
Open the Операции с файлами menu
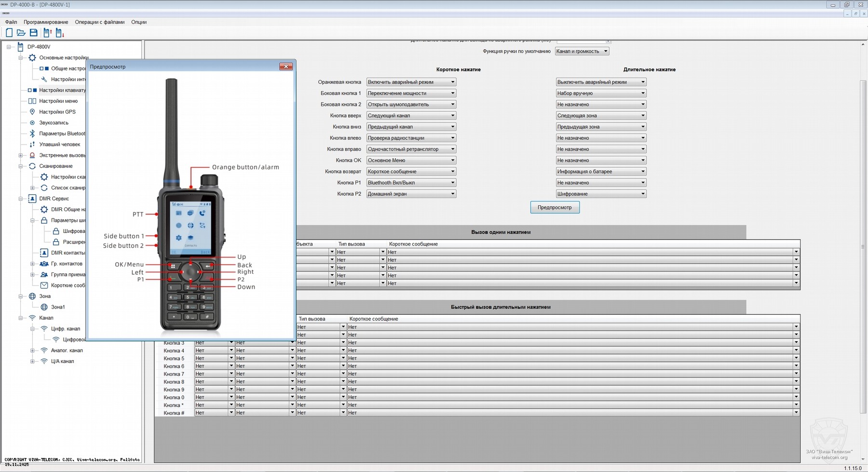coord(99,22)
